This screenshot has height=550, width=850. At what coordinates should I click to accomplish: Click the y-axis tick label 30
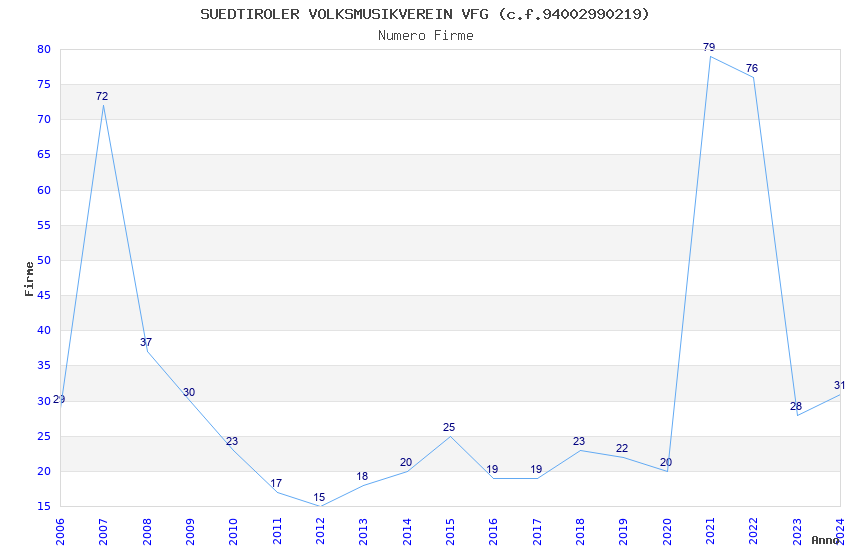pyautogui.click(x=44, y=401)
